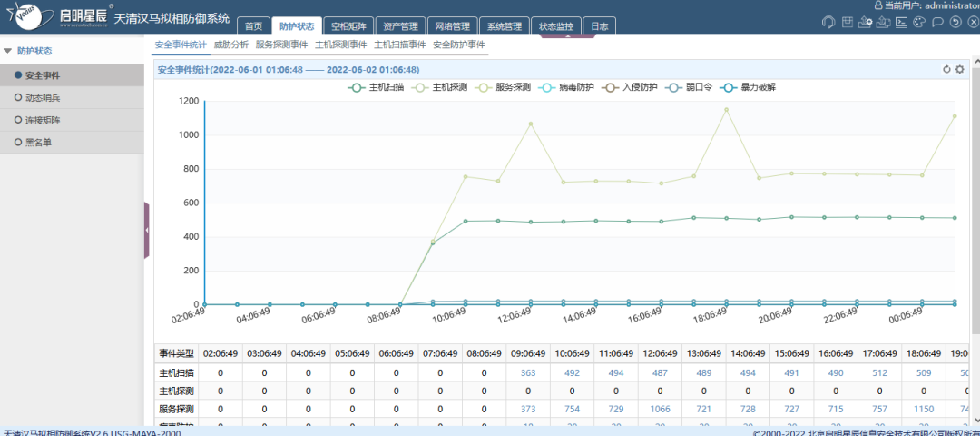Open 黑名单 in the sidebar

[x=39, y=142]
